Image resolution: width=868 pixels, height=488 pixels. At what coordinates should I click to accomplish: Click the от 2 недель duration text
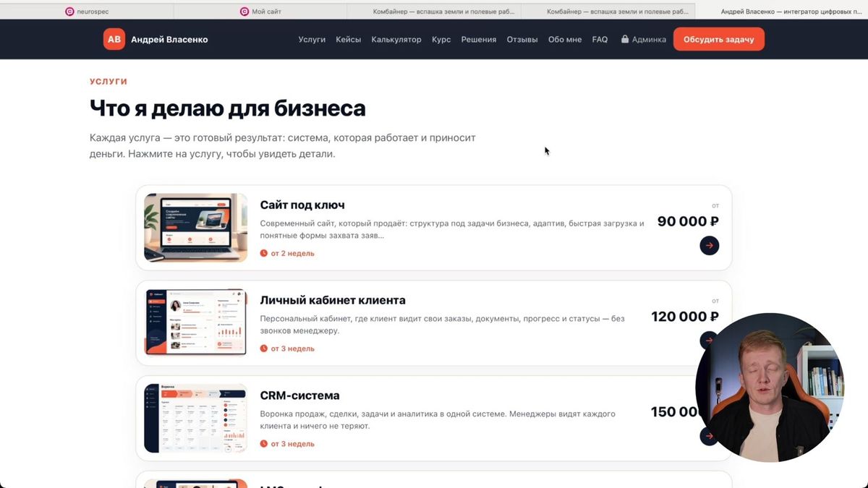click(x=293, y=254)
